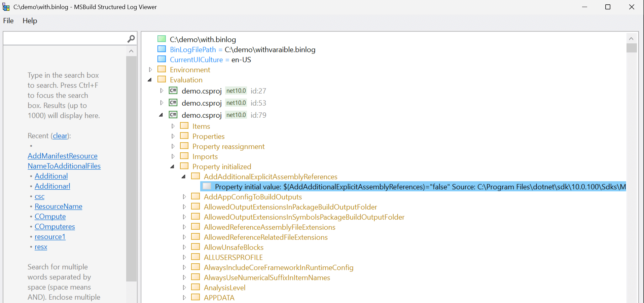Click the C# icon of demo.csproj id:53
The image size is (644, 303).
pos(173,103)
